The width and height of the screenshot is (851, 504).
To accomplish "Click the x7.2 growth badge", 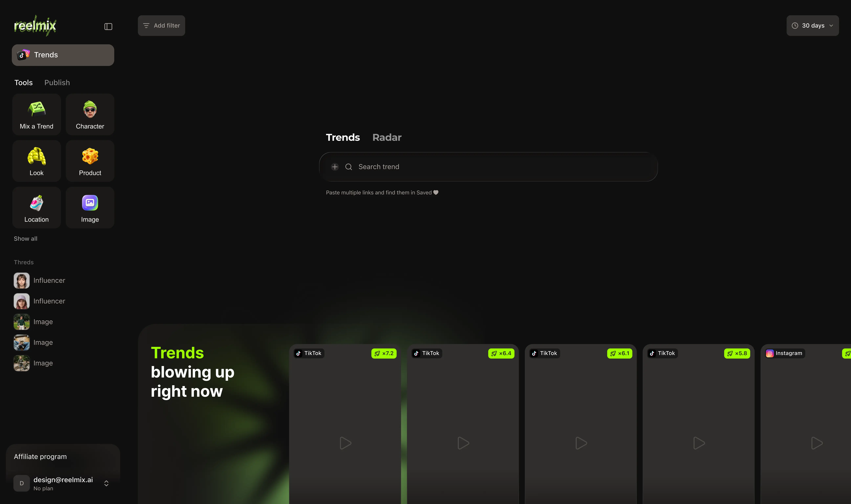I will (383, 353).
